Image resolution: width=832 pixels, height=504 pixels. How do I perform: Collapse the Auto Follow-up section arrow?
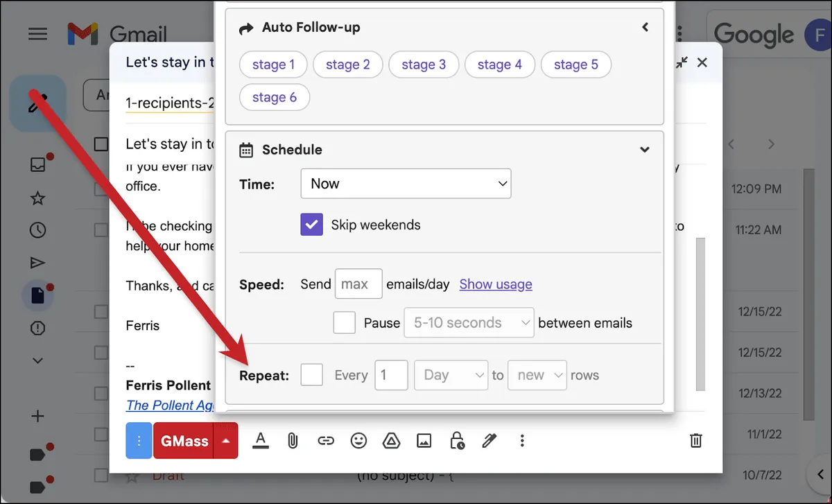[x=645, y=28]
